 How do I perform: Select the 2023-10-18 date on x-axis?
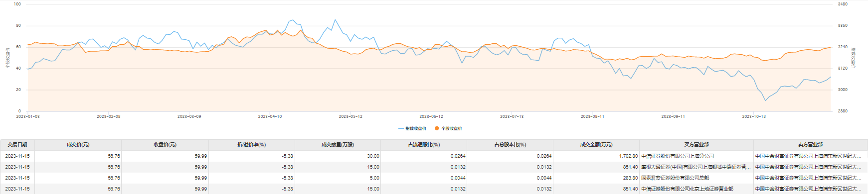click(754, 116)
